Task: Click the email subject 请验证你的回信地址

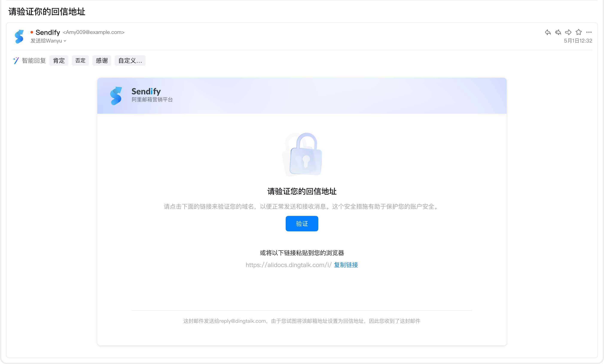Action: coord(47,12)
